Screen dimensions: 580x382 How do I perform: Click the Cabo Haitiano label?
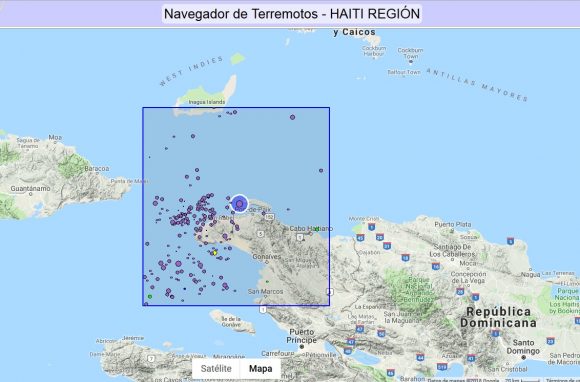[311, 229]
